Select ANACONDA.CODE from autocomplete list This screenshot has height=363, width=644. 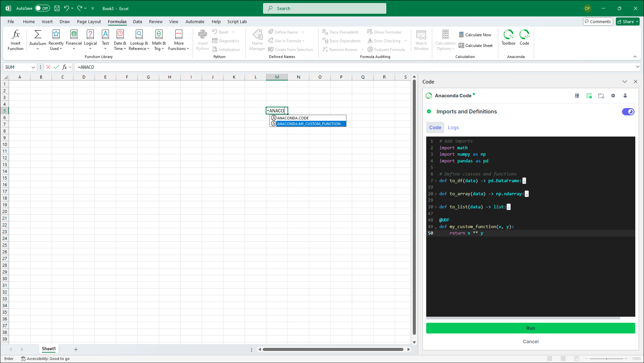click(x=308, y=118)
